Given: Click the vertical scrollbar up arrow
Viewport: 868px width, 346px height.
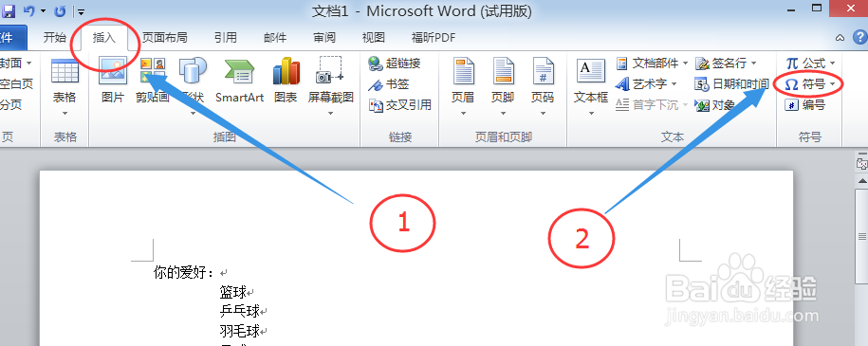Looking at the screenshot, I should pyautogui.click(x=862, y=181).
